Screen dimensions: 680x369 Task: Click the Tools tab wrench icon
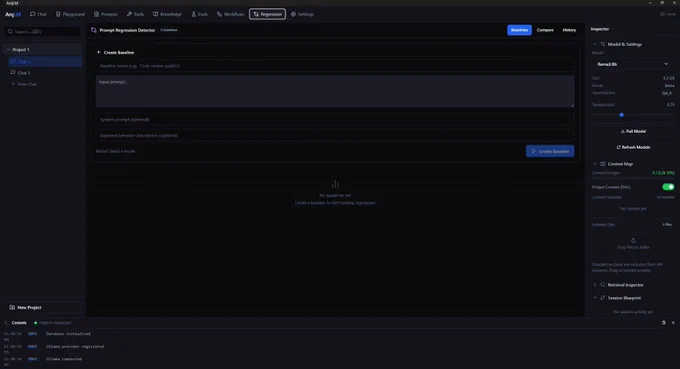tap(129, 14)
